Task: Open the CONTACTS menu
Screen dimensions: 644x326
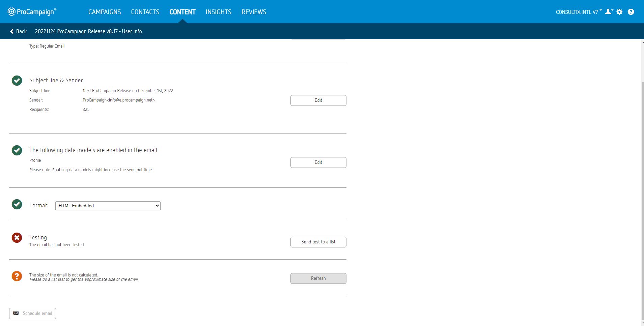Action: [x=145, y=12]
